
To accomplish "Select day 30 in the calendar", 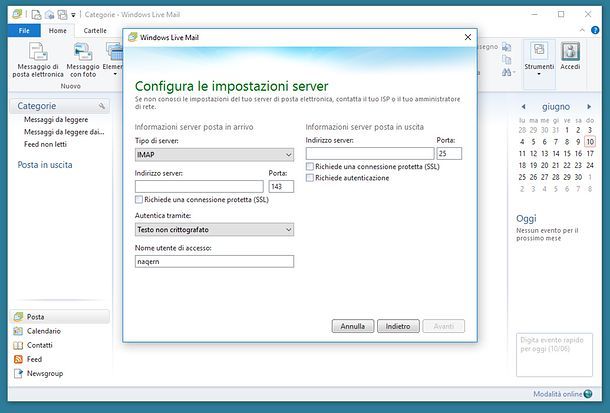I will pyautogui.click(x=578, y=177).
